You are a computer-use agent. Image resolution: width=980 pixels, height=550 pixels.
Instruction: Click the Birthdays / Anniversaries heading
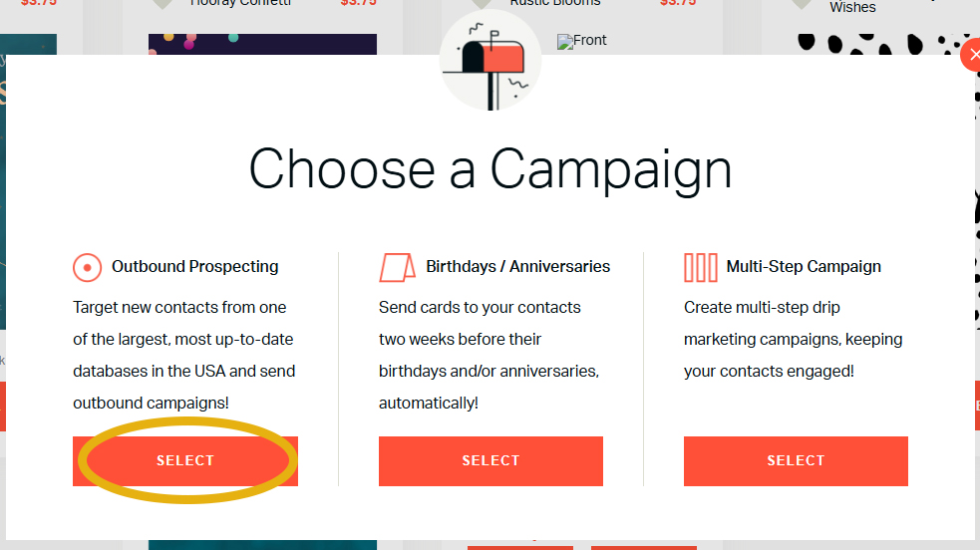(x=517, y=267)
